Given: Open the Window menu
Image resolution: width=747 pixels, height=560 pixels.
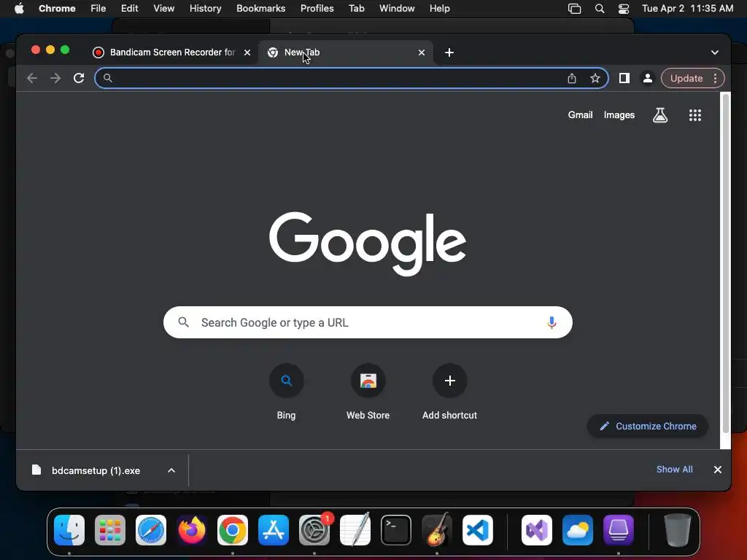Looking at the screenshot, I should click(x=397, y=9).
